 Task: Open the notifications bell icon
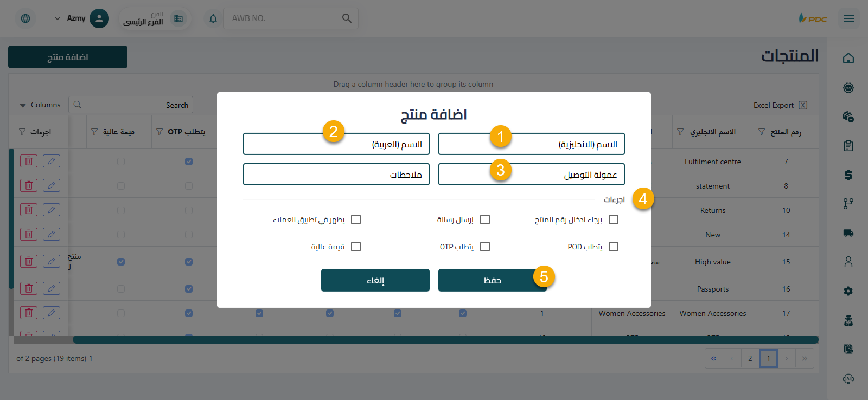213,18
